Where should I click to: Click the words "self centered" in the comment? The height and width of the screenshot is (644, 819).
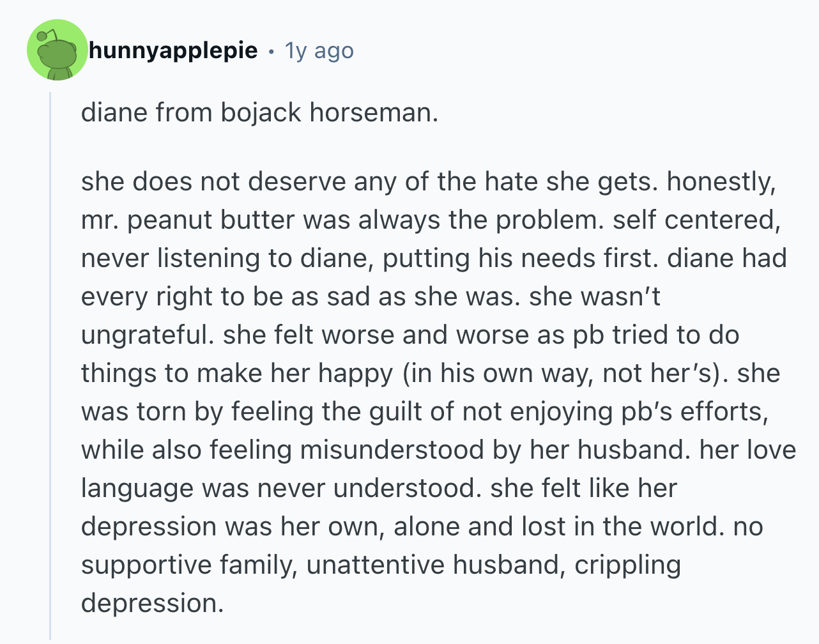[695, 220]
